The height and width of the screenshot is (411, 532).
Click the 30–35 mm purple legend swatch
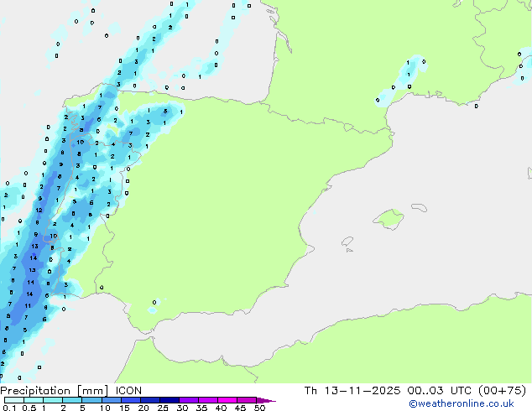coord(188,400)
